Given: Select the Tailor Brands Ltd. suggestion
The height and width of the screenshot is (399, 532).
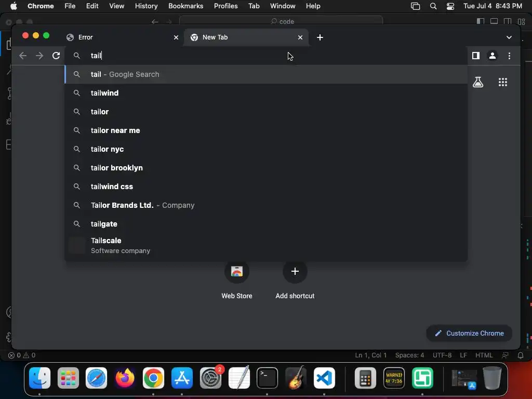Looking at the screenshot, I should tap(267, 205).
